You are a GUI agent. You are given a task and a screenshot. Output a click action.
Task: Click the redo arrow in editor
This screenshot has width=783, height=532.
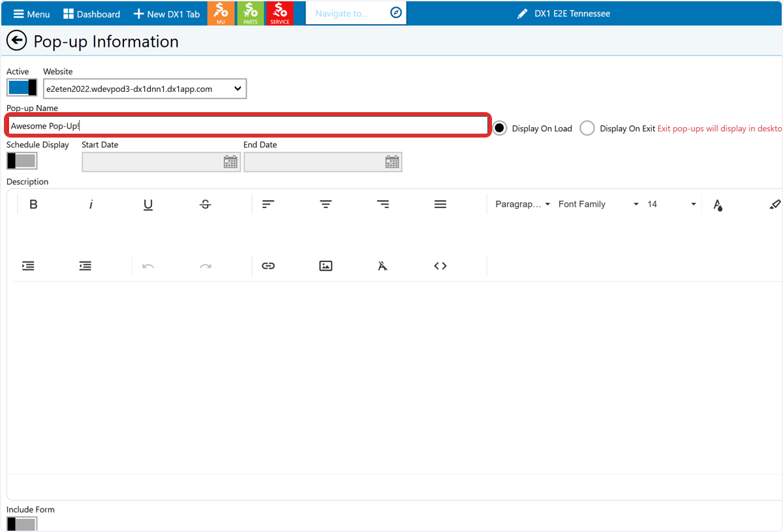[x=206, y=266]
